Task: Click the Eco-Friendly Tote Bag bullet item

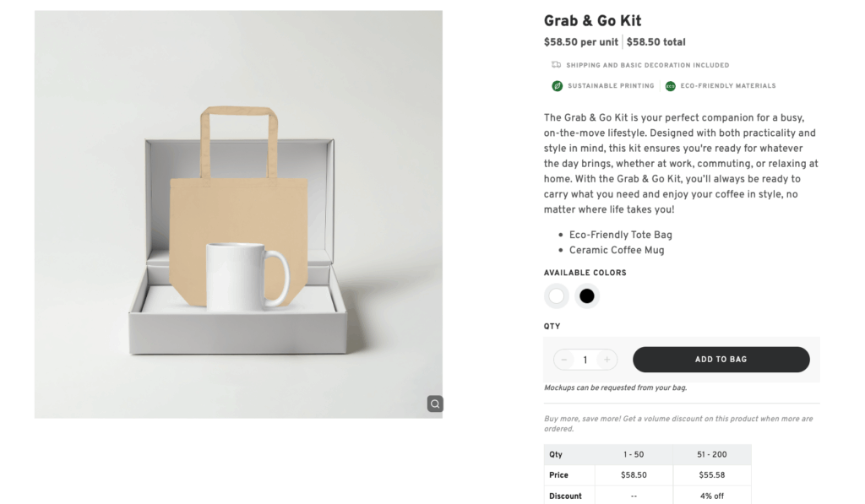Action: coord(623,234)
